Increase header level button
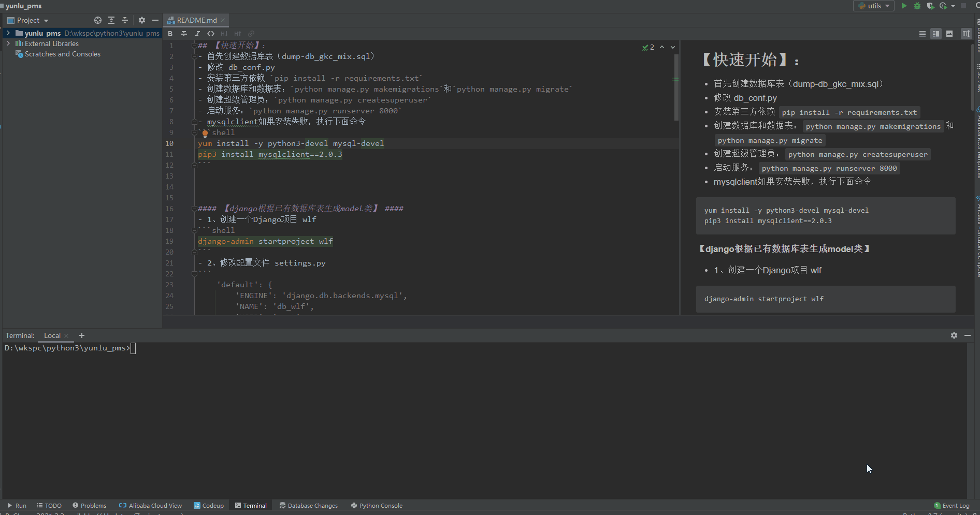The width and height of the screenshot is (980, 515). 238,34
